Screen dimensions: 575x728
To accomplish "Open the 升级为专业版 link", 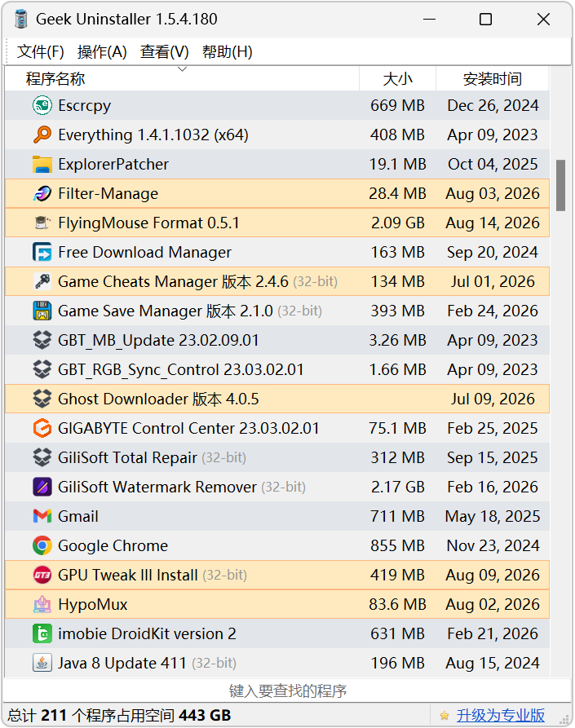I will [x=501, y=716].
